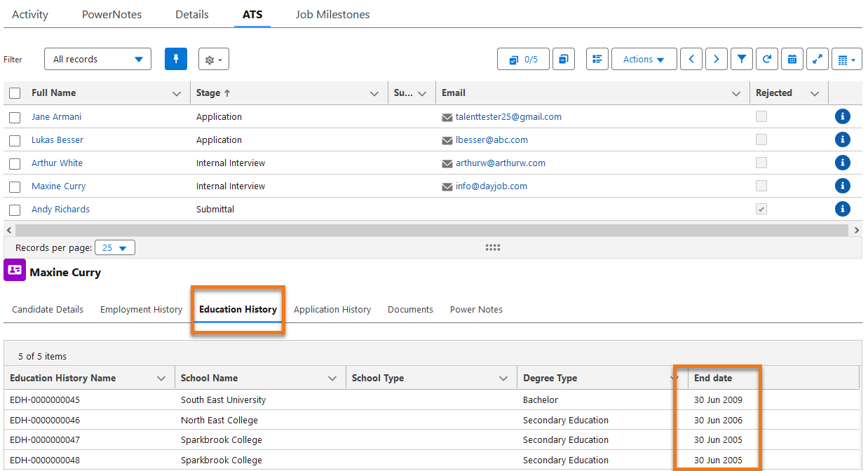The width and height of the screenshot is (868, 471).
Task: Tick the checkbox for Andy Richards
Action: pos(15,210)
